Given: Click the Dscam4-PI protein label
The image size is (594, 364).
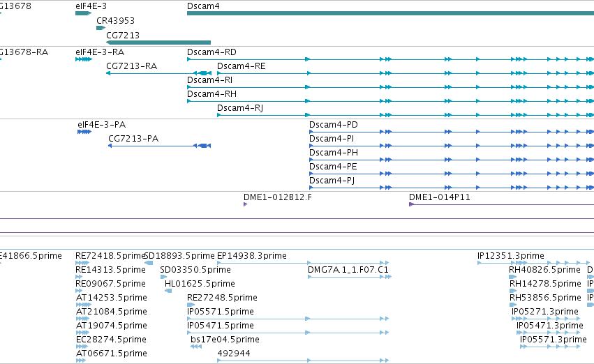Looking at the screenshot, I should click(x=332, y=139).
